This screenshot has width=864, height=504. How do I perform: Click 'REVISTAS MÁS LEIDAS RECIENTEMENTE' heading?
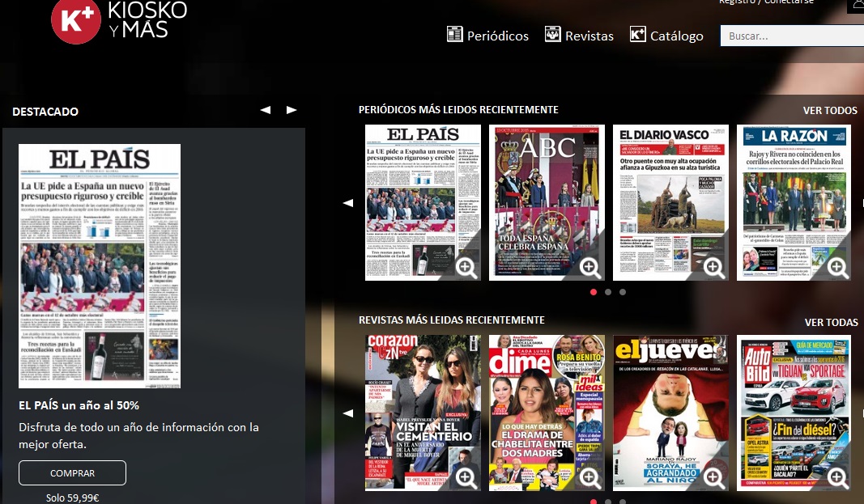click(x=451, y=320)
